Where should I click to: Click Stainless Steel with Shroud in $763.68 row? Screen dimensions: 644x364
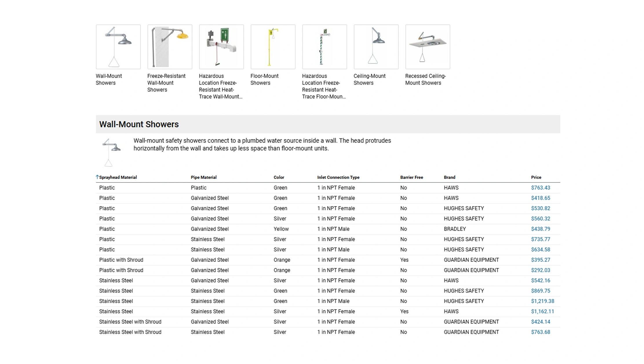130,332
